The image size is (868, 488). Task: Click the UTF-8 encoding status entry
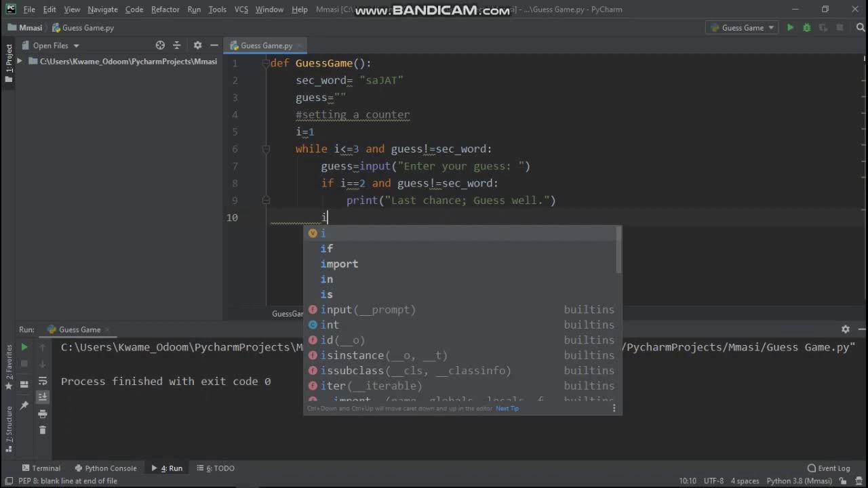714,481
